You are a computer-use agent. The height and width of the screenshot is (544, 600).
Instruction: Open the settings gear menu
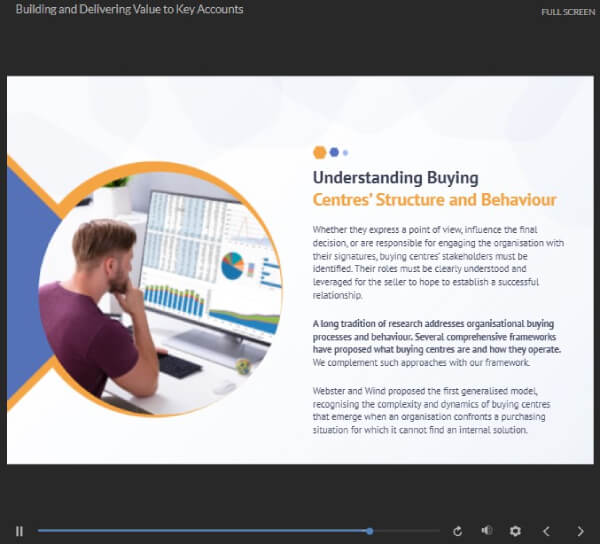(515, 531)
